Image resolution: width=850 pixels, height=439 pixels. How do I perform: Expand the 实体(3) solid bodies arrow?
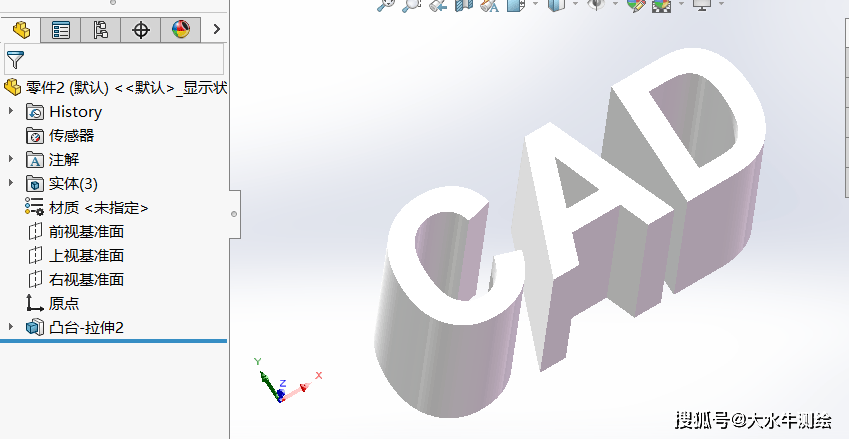(10, 183)
